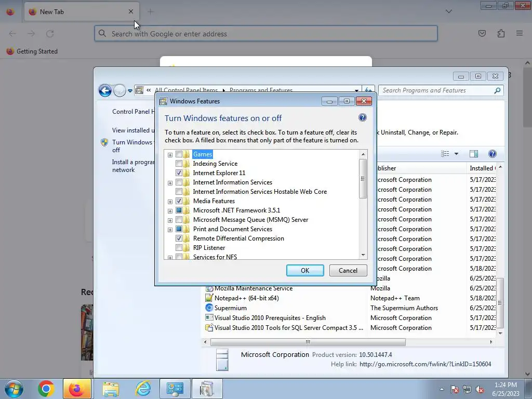The height and width of the screenshot is (399, 532).
Task: Enable Microsoft Message Queue Server checkbox
Action: point(179,220)
